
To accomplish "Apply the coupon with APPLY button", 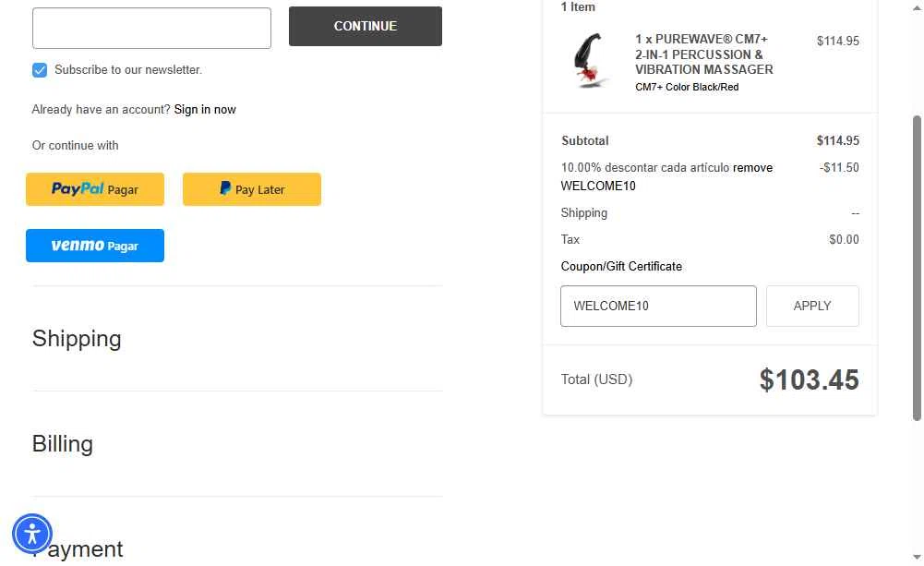I will 812,306.
